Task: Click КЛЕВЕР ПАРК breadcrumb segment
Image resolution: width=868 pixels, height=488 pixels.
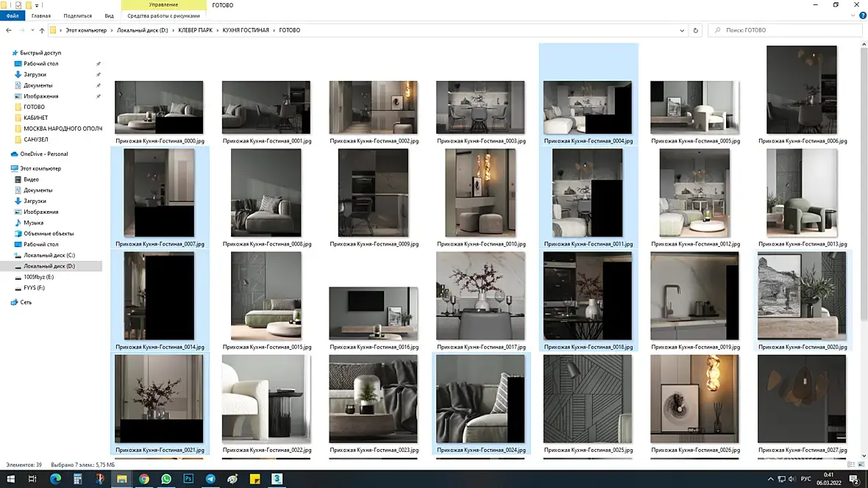Action: 195,30
